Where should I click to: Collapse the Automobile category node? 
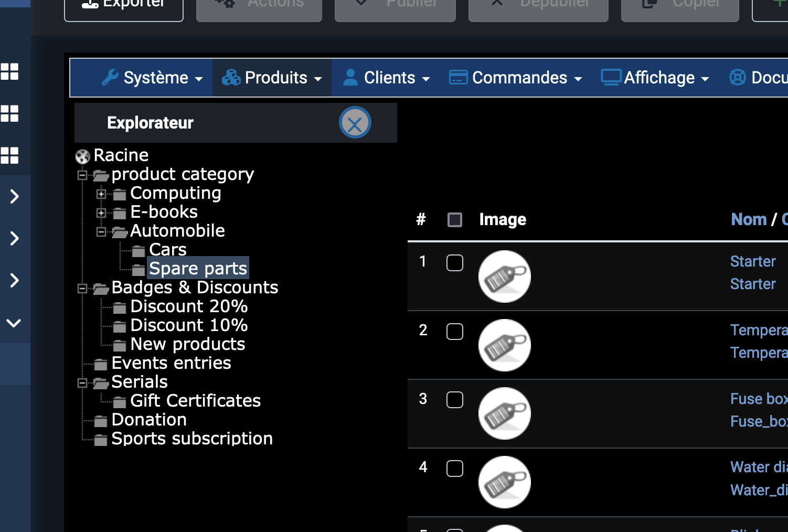click(x=101, y=232)
